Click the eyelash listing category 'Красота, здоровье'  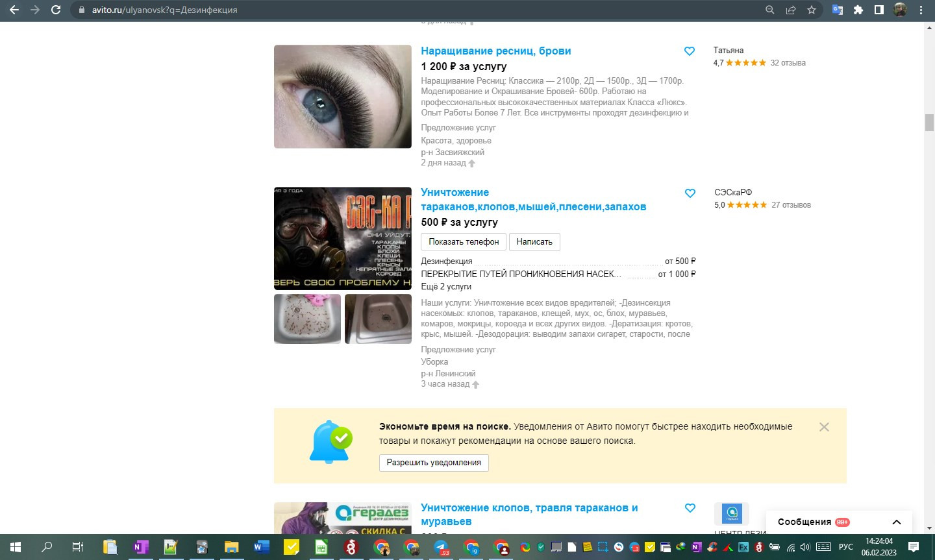[x=456, y=140]
